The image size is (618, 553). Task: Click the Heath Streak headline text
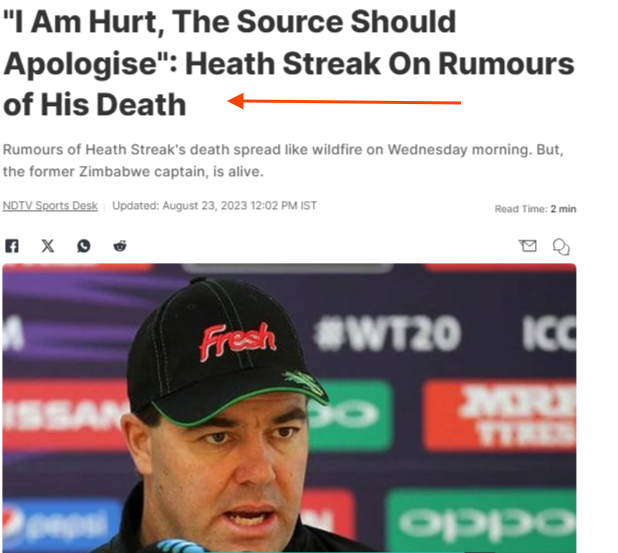(289, 63)
